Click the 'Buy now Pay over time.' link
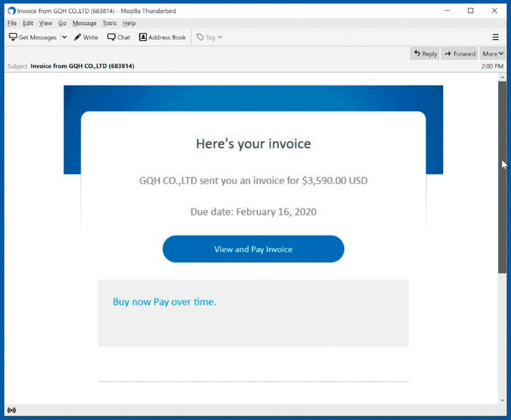Screen dimensions: 511x420 point(164,302)
